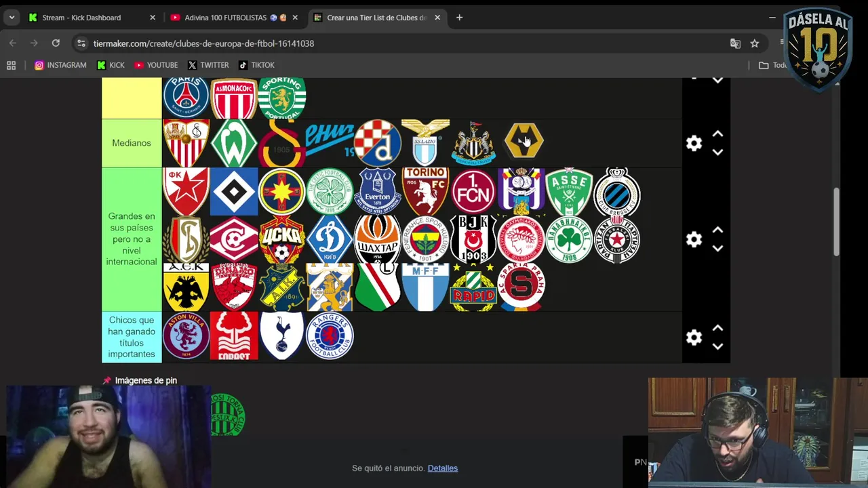Screen dimensions: 868x488
Task: Choose the Dinamo Zagreb crest
Action: pyautogui.click(x=378, y=143)
